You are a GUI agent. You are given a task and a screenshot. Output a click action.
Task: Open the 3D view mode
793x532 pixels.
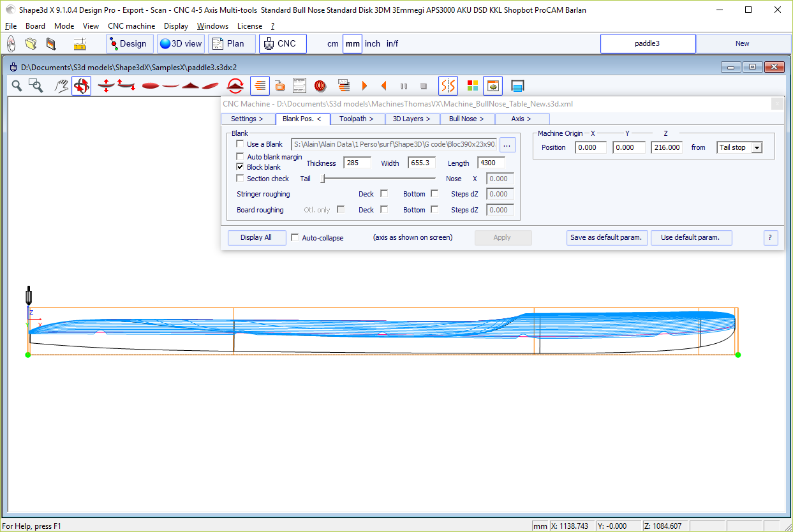pos(181,44)
